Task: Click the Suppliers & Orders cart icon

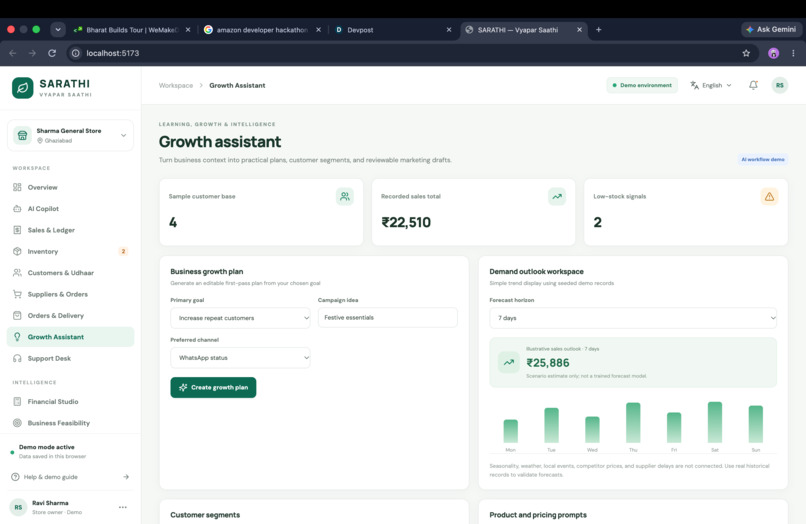Action: [x=17, y=294]
